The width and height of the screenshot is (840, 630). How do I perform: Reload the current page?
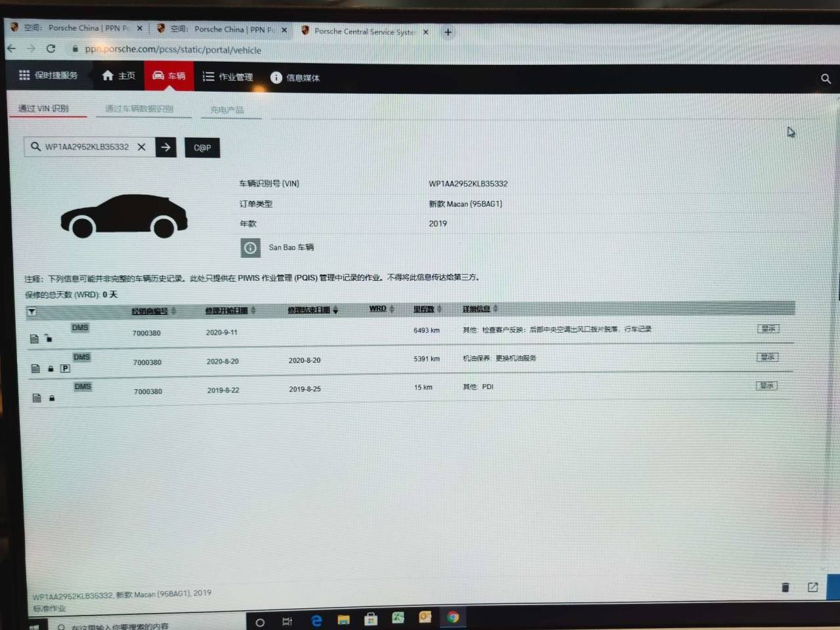[51, 49]
